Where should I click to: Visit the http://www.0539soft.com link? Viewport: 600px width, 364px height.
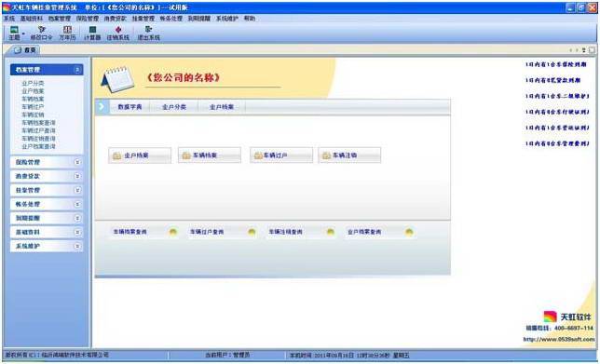tap(559, 339)
